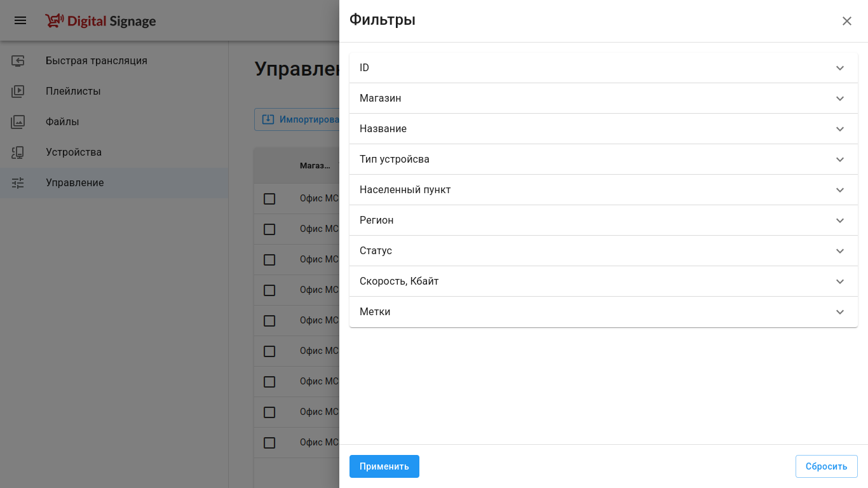Close the Фильтры panel with X
The image size is (868, 488).
point(846,21)
